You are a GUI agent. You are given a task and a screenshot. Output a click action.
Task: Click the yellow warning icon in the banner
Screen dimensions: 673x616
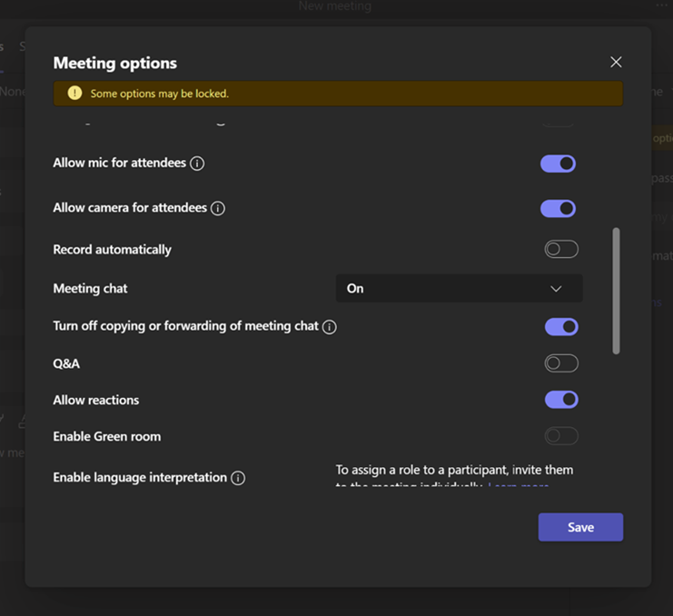(x=74, y=94)
